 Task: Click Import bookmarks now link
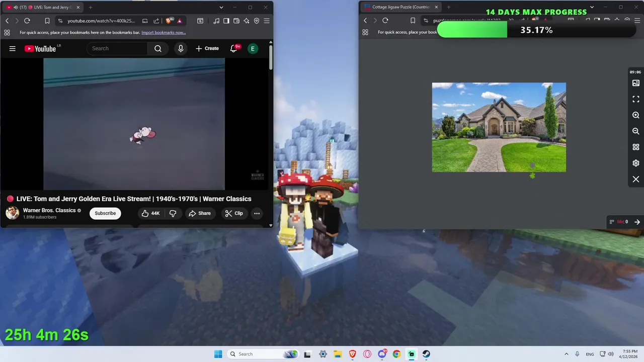(164, 32)
